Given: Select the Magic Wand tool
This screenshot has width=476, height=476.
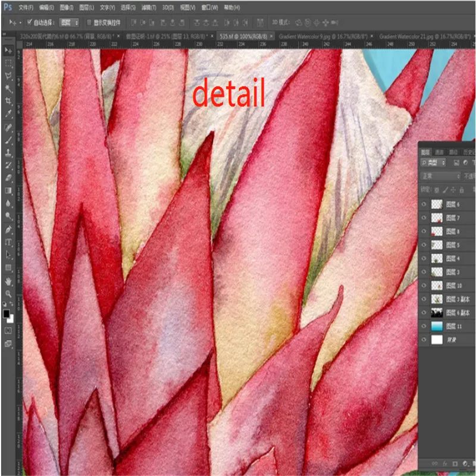Looking at the screenshot, I should [8, 89].
